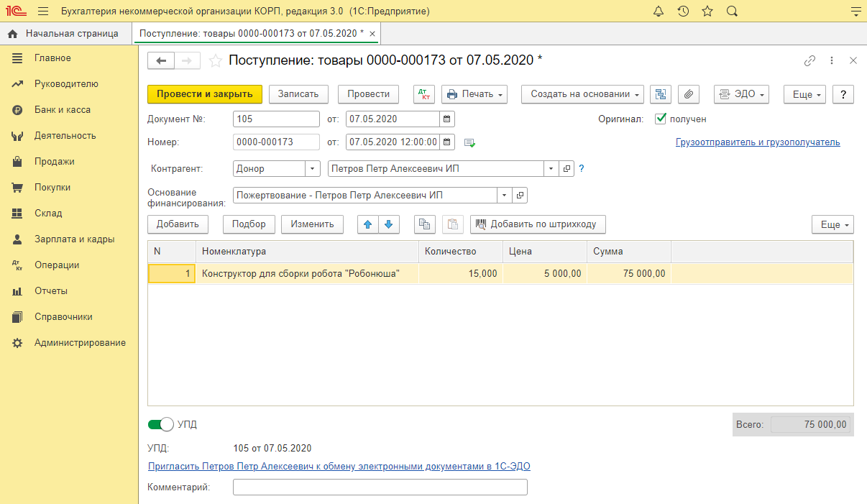Open the document structure icon
The height and width of the screenshot is (504, 867).
pyautogui.click(x=661, y=94)
